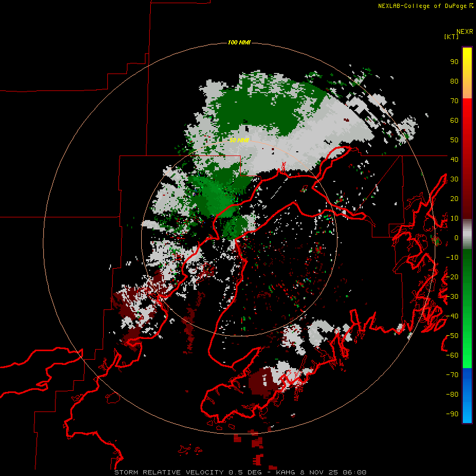Viewport: 476px width, 476px height.
Task: Click the -70 value on the color scale
Action: [x=452, y=375]
